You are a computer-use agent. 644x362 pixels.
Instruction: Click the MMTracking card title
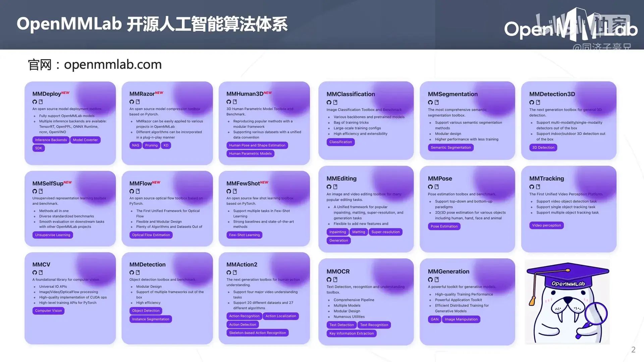546,179
